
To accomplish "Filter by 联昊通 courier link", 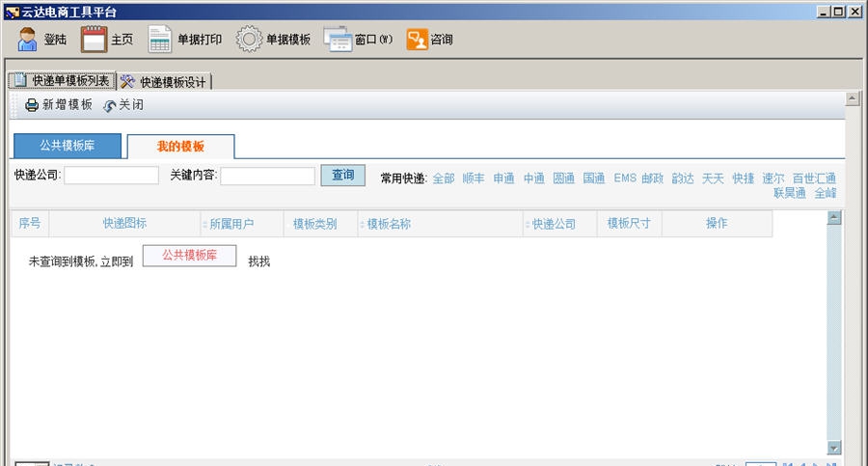I will tap(789, 193).
